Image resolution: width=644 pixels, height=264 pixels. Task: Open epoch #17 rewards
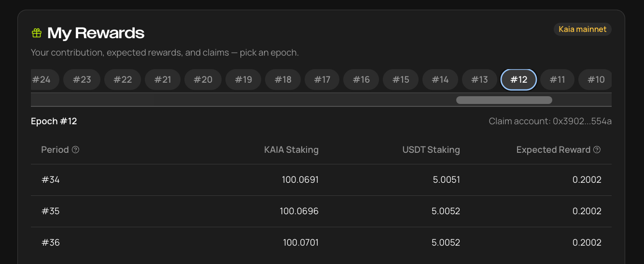[322, 80]
